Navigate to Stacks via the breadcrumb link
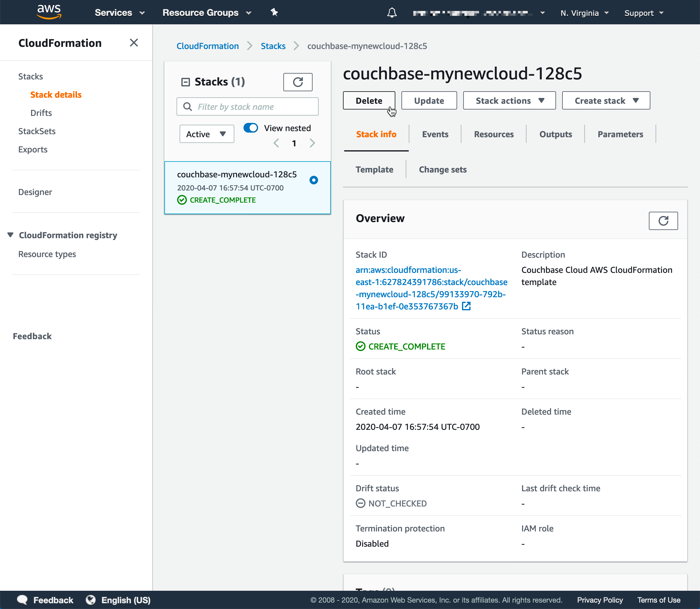Image resolution: width=700 pixels, height=609 pixels. pyautogui.click(x=273, y=46)
